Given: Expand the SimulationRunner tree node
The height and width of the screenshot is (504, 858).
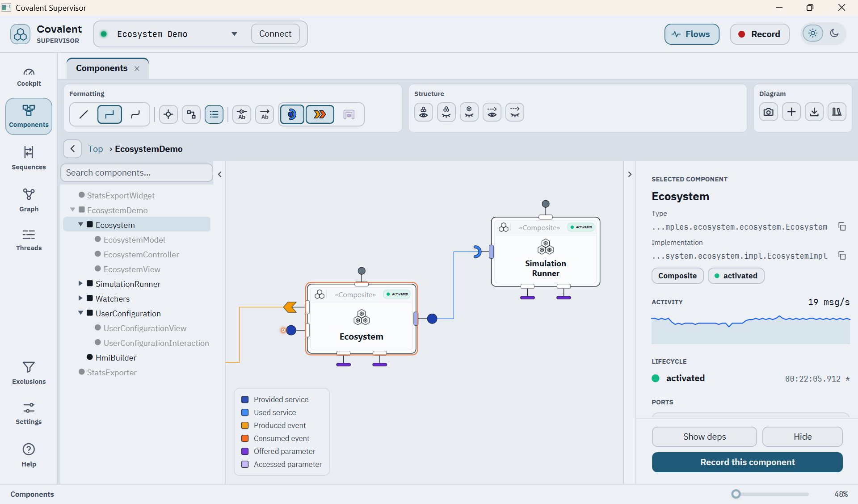Looking at the screenshot, I should [x=80, y=283].
